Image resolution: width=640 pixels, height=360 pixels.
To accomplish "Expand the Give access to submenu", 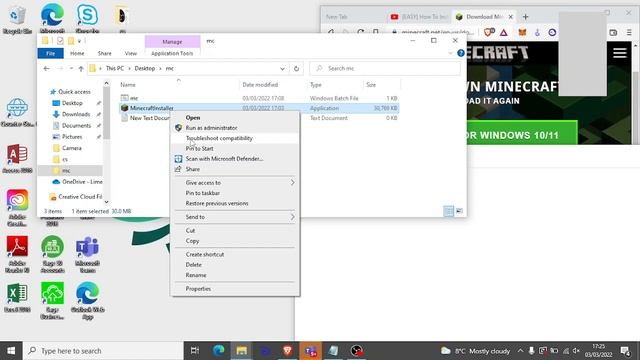I will (235, 182).
